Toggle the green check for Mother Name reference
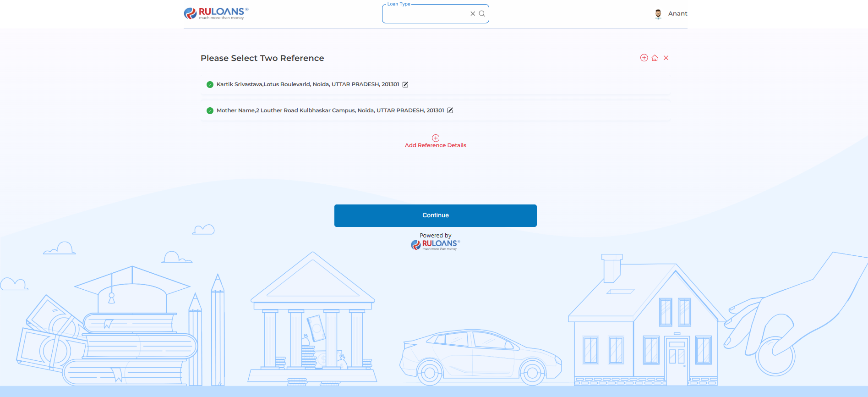 (210, 110)
